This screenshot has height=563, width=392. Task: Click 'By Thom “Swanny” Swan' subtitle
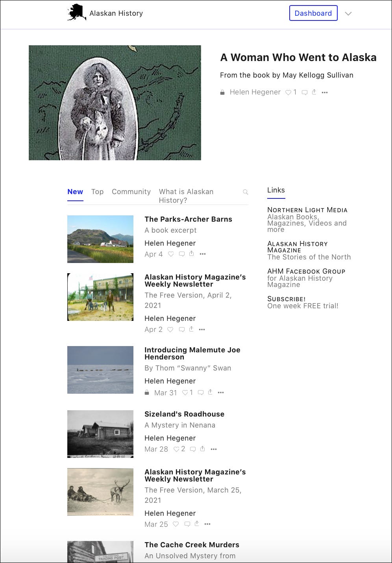click(x=188, y=368)
